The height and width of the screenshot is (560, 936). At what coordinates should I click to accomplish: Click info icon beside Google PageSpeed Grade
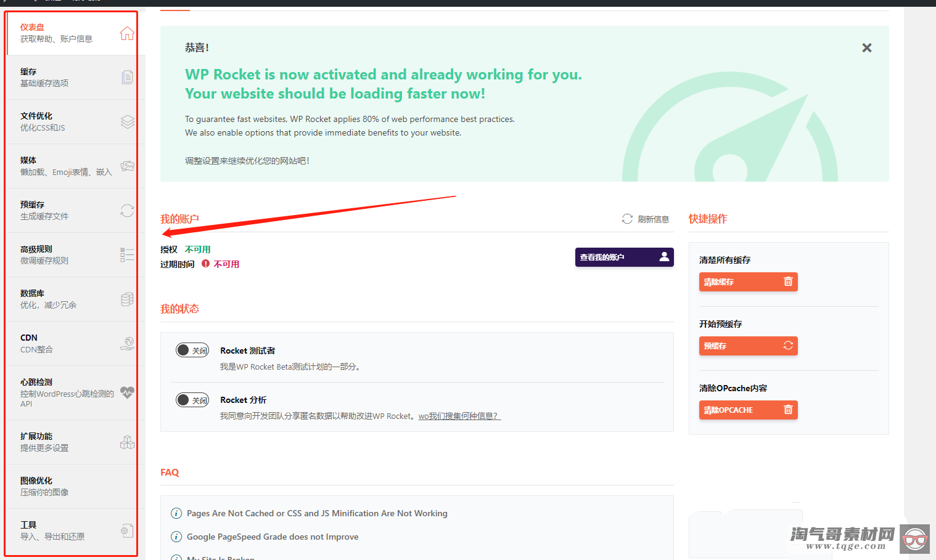(x=176, y=537)
